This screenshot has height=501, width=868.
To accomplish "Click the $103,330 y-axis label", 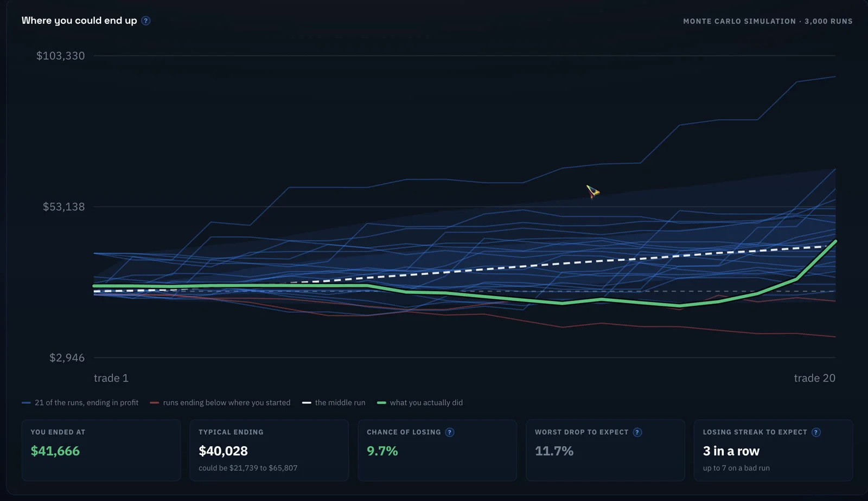I will 60,56.
